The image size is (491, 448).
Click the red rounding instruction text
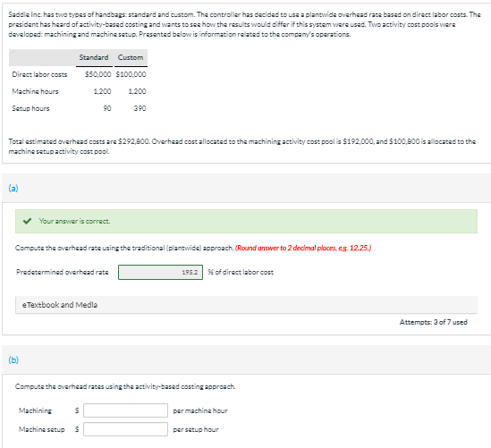pyautogui.click(x=303, y=248)
